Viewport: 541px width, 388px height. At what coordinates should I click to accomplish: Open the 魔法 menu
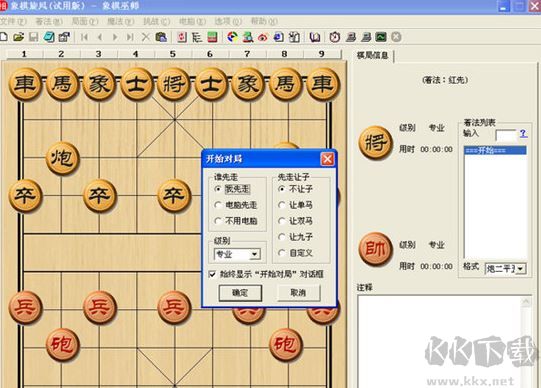tap(120, 21)
